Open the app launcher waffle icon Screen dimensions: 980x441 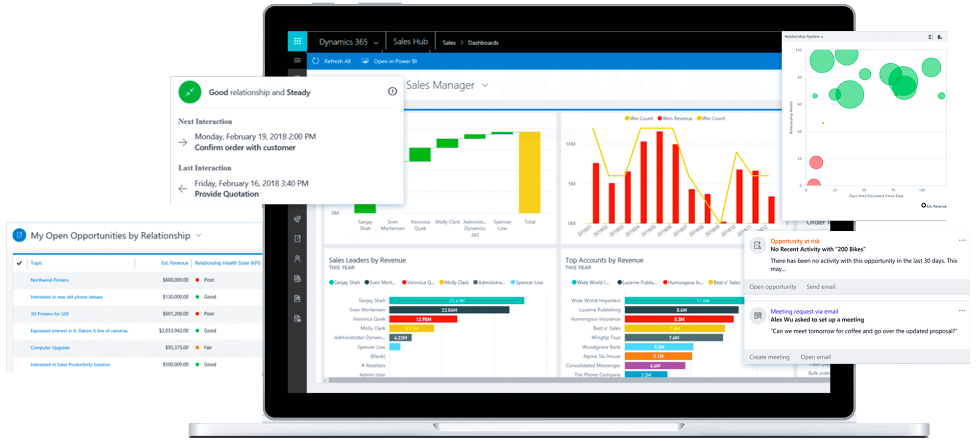tap(297, 42)
